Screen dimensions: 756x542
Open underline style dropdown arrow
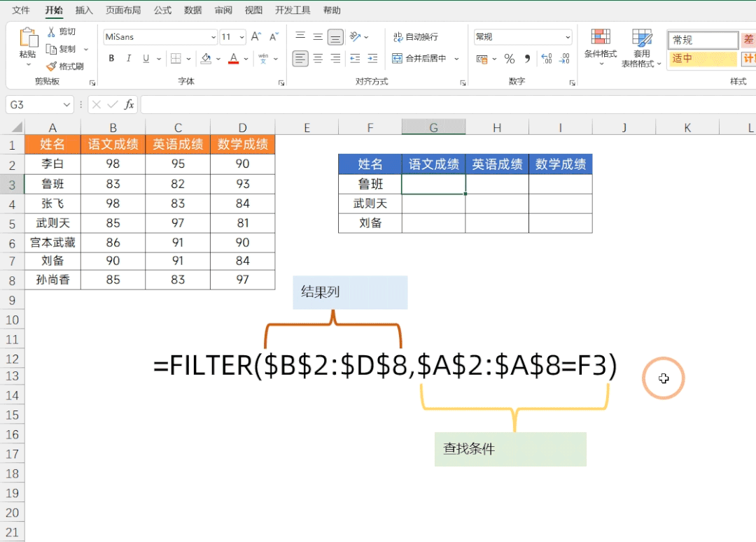click(159, 59)
